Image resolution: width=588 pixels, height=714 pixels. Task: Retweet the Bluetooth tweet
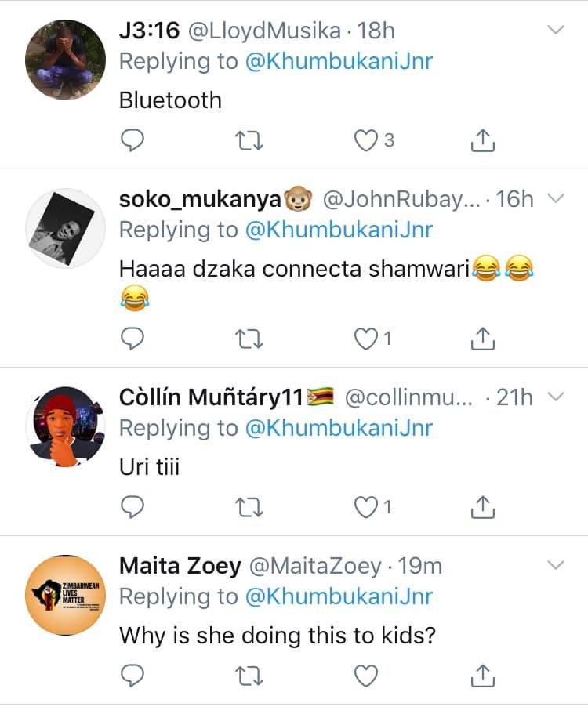point(249,140)
